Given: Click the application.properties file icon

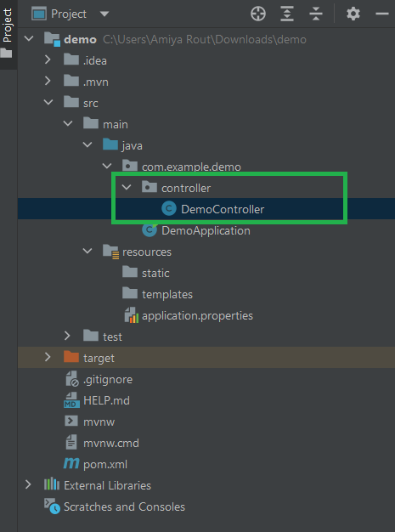Looking at the screenshot, I should tap(131, 315).
